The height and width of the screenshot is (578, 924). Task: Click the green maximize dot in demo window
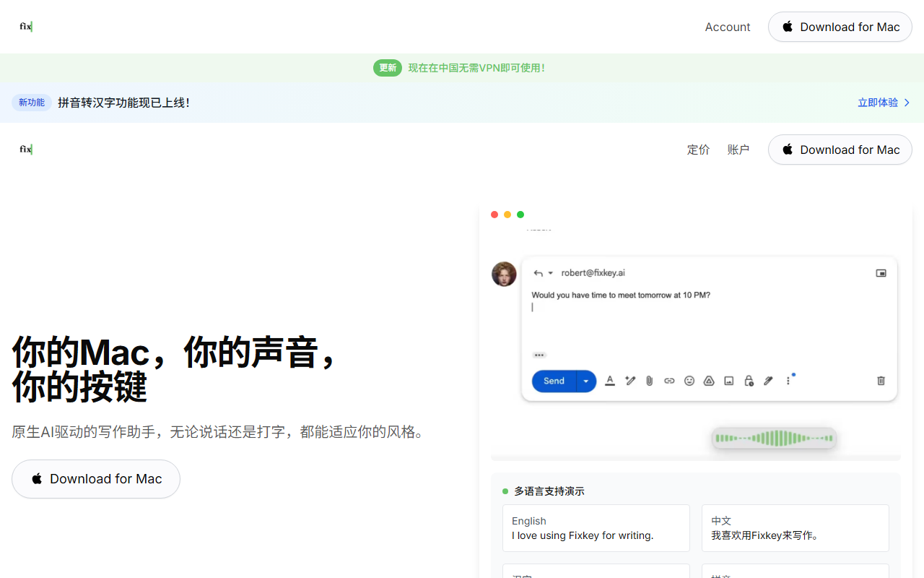point(520,215)
